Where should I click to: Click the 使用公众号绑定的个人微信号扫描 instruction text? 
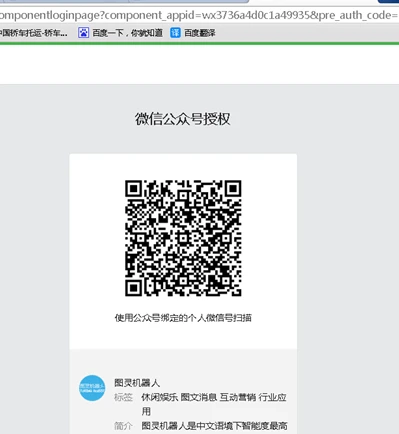click(x=183, y=318)
